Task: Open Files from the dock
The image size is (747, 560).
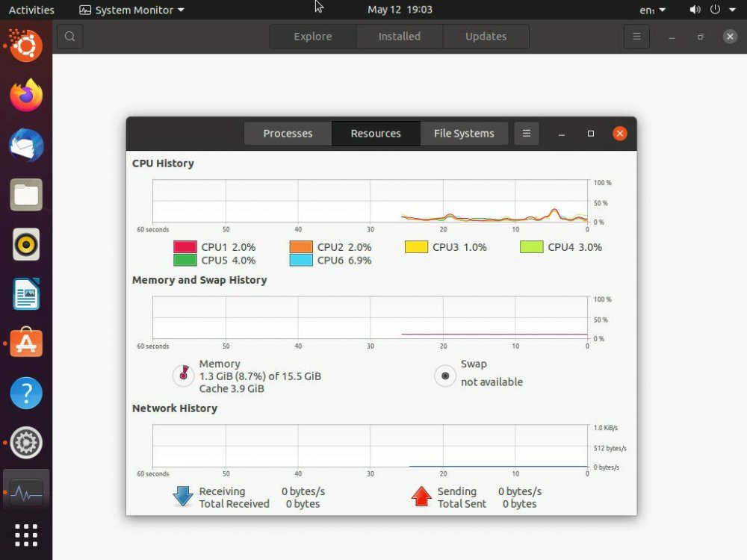Action: 26,194
